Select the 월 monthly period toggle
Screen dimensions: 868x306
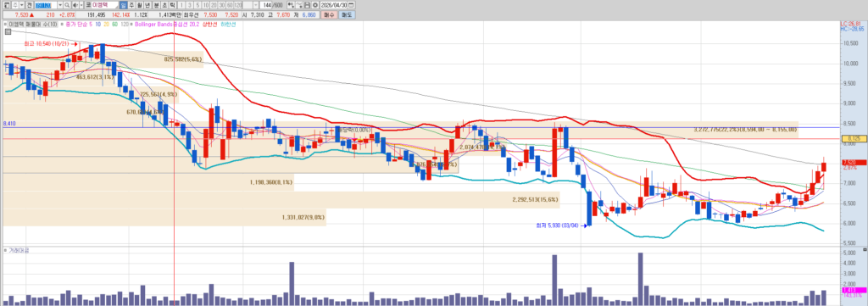(x=140, y=5)
